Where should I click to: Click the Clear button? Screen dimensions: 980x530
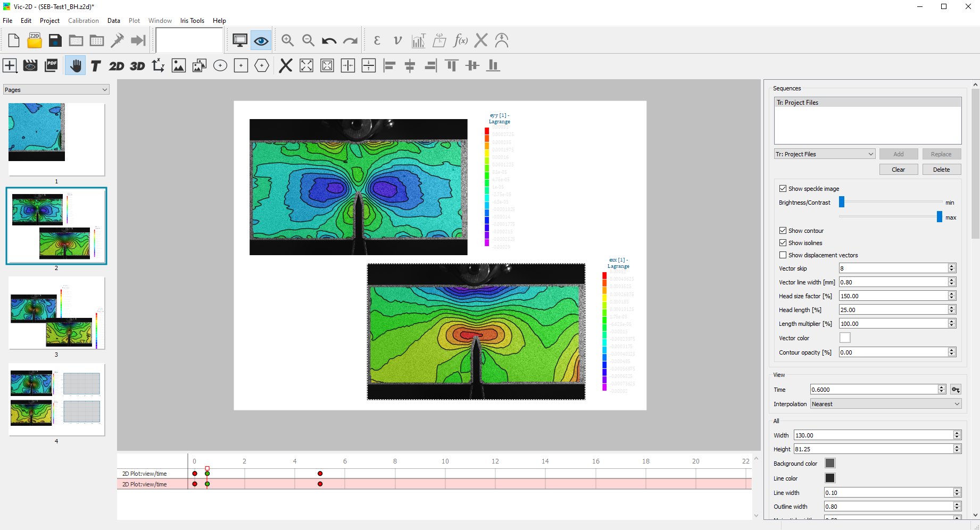coord(898,169)
